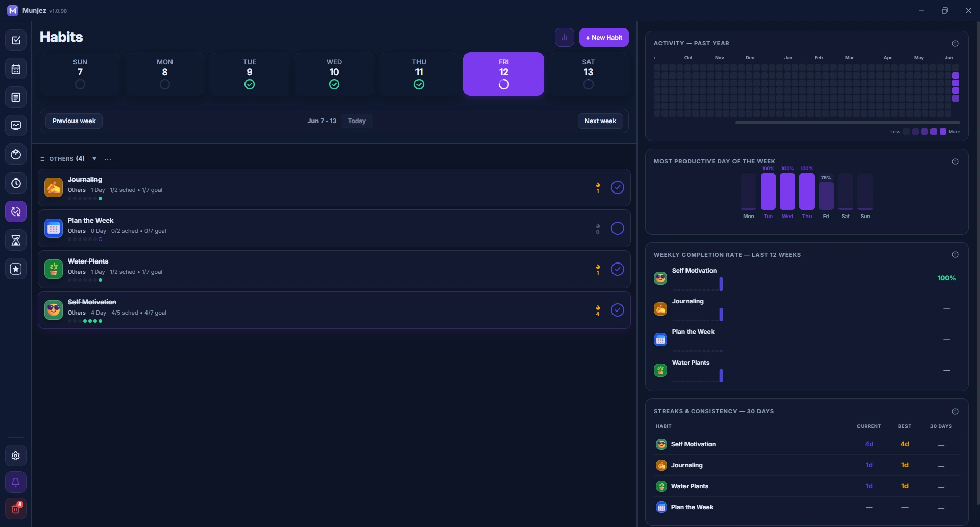Viewport: 980px width, 527px height.
Task: Open the star favorites icon in sidebar
Action: pos(16,269)
